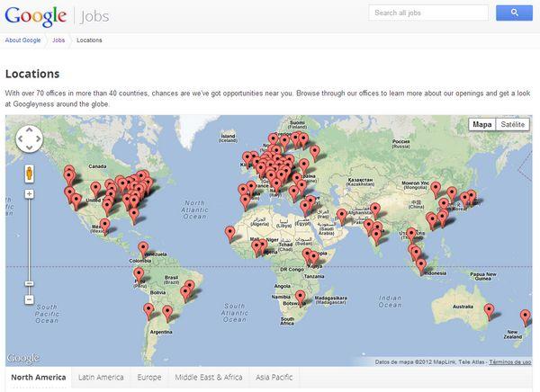Pan the map left with the arrow
This screenshot has width=540, height=392.
click(x=21, y=138)
